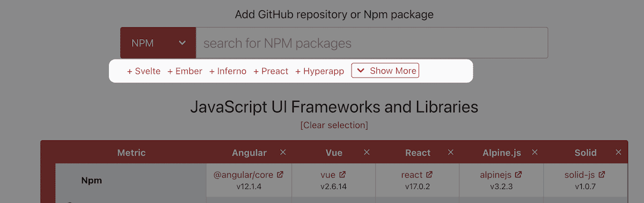
Task: Click the Clear selection link
Action: (x=334, y=125)
